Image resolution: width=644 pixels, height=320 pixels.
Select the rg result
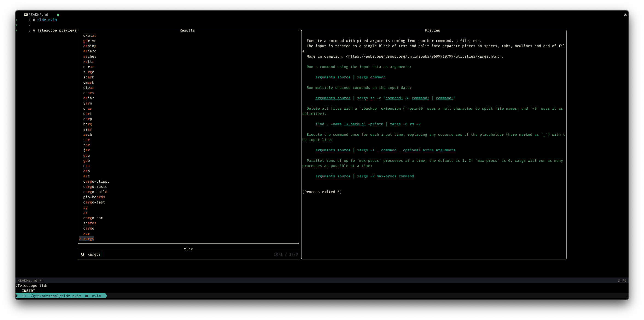point(85,208)
